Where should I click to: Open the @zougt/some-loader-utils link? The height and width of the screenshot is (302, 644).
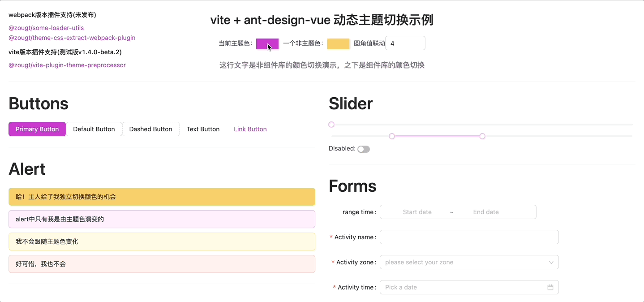[x=46, y=28]
